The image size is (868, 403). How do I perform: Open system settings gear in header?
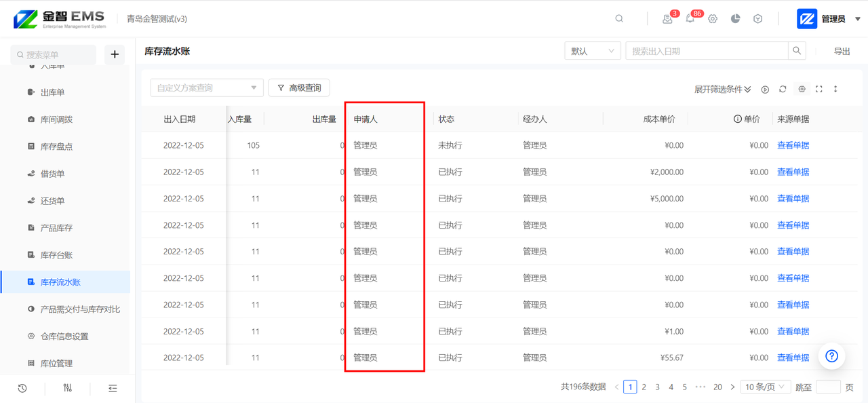click(x=713, y=19)
